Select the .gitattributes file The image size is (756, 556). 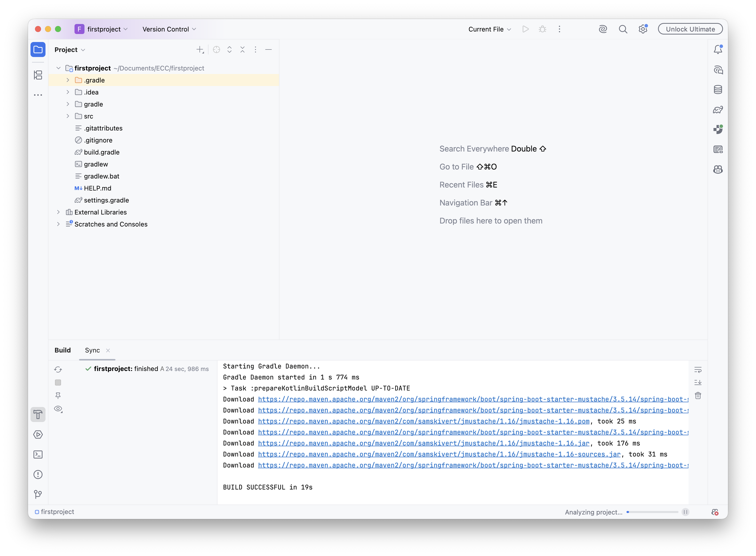coord(103,128)
